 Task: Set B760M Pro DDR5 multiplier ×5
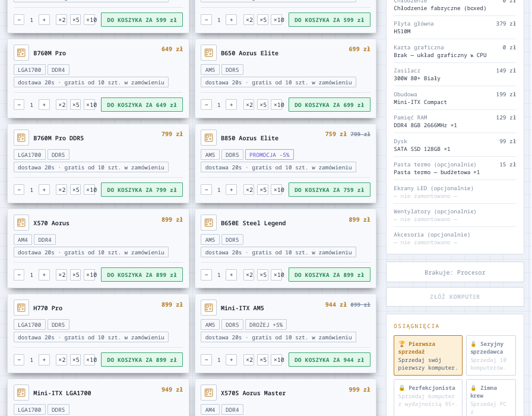tap(75, 190)
